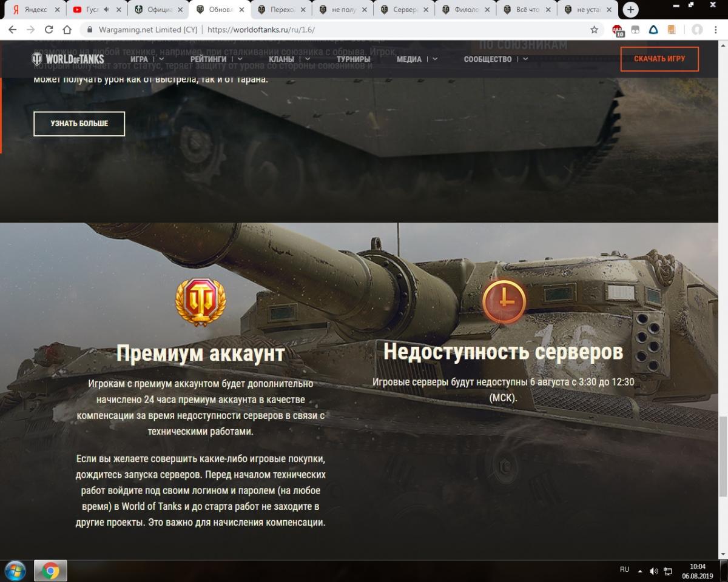728x582 pixels.
Task: Close the Сервер tab
Action: tap(426, 10)
